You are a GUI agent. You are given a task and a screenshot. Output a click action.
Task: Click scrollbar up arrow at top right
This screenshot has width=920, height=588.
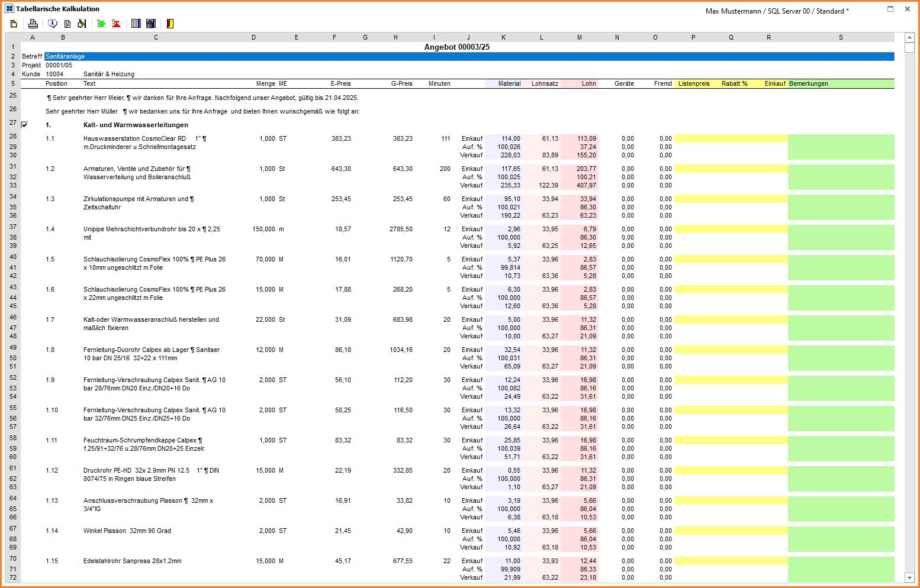[x=909, y=38]
